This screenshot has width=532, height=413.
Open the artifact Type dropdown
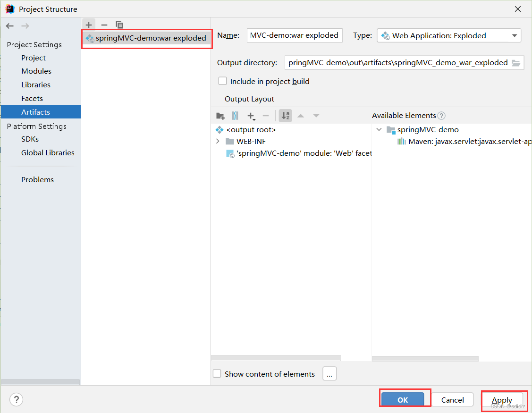pyautogui.click(x=449, y=35)
